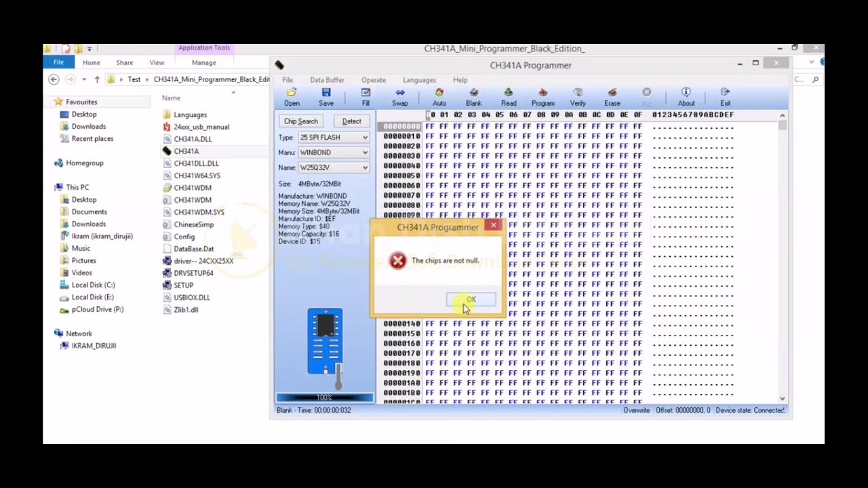Image resolution: width=868 pixels, height=488 pixels.
Task: Click the Test breadcrumb in the address bar
Action: click(134, 79)
